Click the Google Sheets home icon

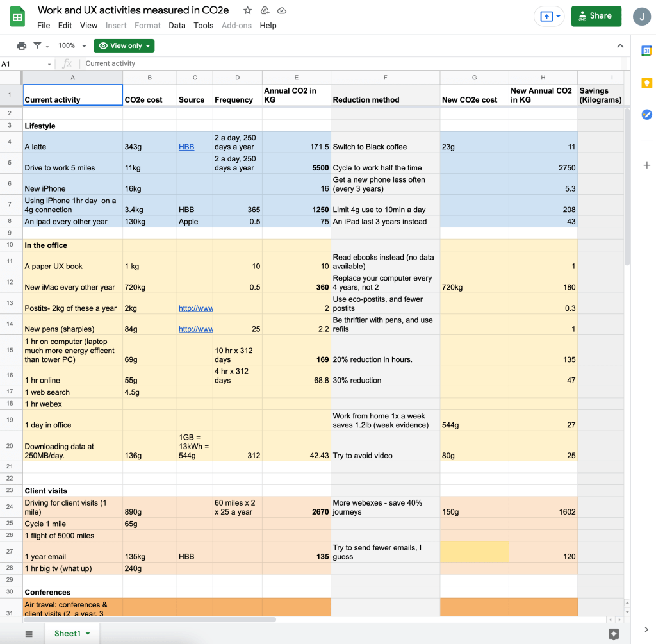pyautogui.click(x=17, y=17)
